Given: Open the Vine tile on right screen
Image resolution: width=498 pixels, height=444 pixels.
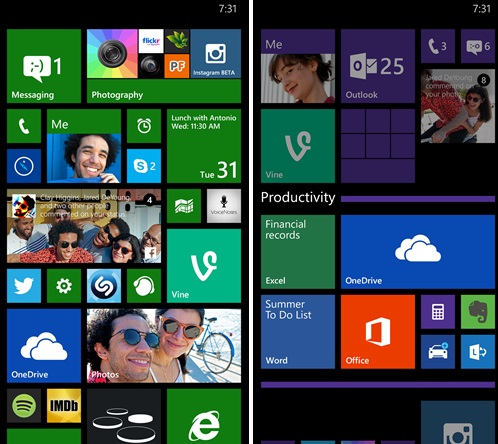Looking at the screenshot, I should click(298, 146).
